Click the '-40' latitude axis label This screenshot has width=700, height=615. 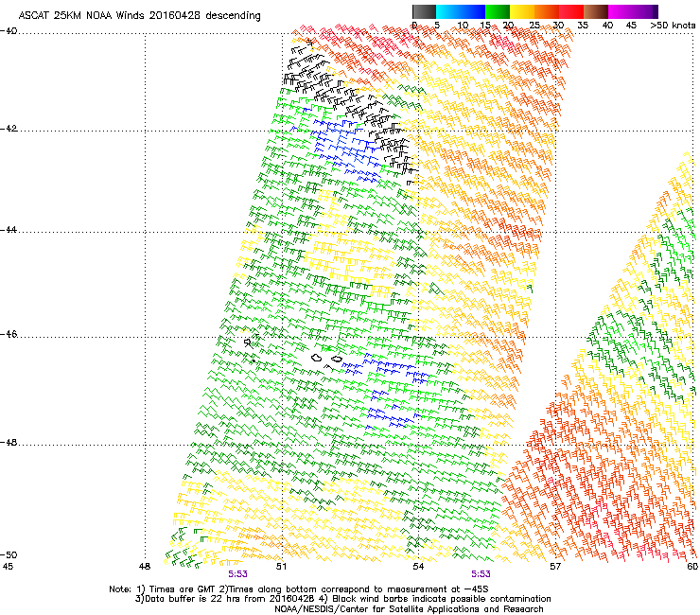pyautogui.click(x=9, y=31)
